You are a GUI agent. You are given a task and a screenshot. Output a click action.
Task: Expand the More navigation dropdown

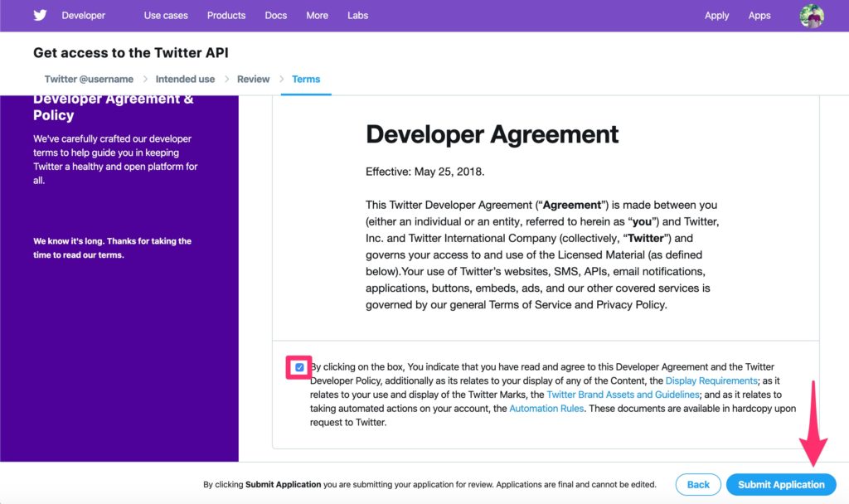(x=316, y=15)
